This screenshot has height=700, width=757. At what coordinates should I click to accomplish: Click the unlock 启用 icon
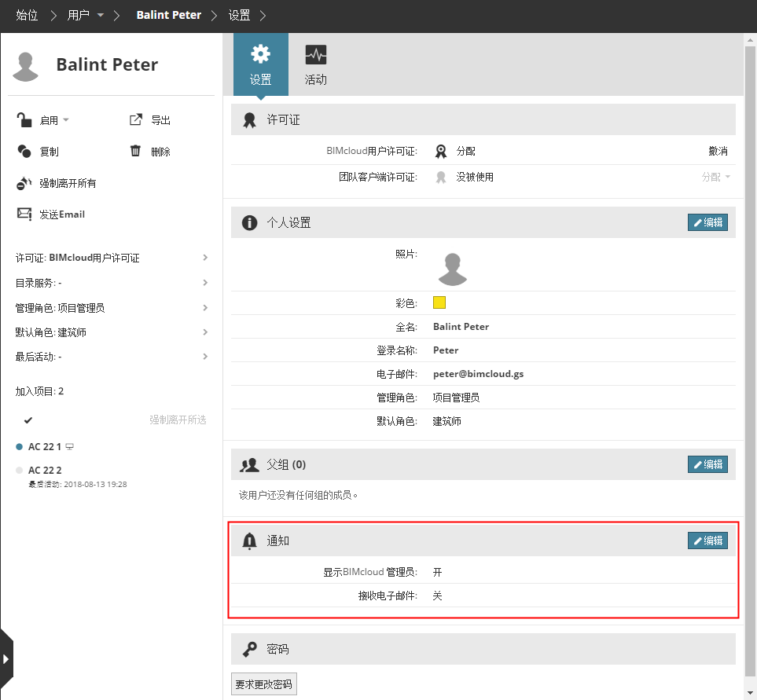click(24, 119)
